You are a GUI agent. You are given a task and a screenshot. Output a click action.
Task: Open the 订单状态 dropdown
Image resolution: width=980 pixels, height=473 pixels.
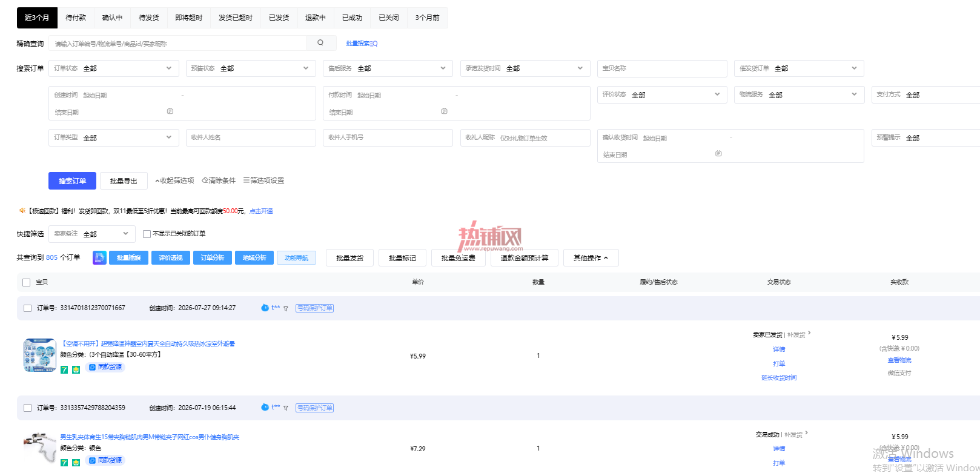(x=114, y=68)
